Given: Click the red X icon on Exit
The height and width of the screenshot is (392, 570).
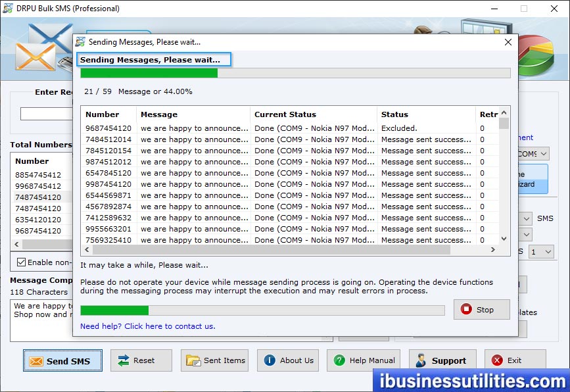Looking at the screenshot, I should click(497, 360).
